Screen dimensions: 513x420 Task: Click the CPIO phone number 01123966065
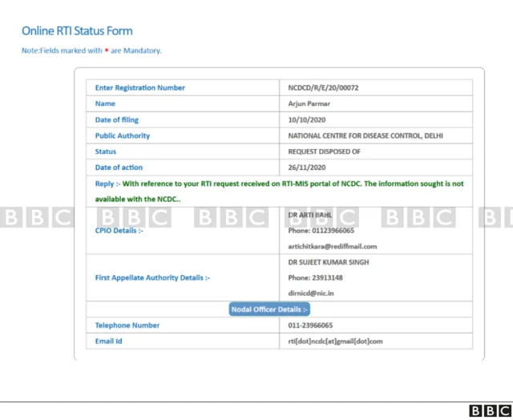coord(321,231)
